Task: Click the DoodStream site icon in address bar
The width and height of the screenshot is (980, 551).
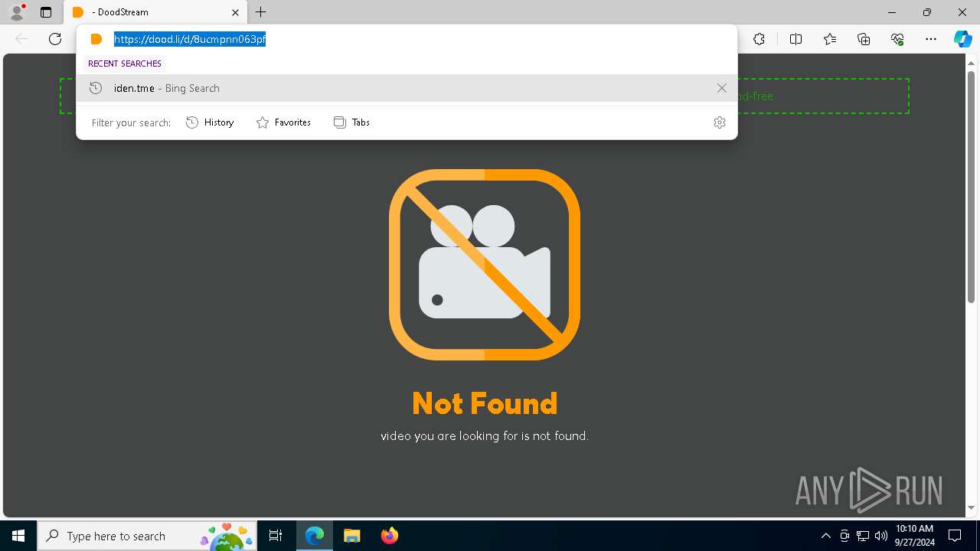Action: [96, 39]
